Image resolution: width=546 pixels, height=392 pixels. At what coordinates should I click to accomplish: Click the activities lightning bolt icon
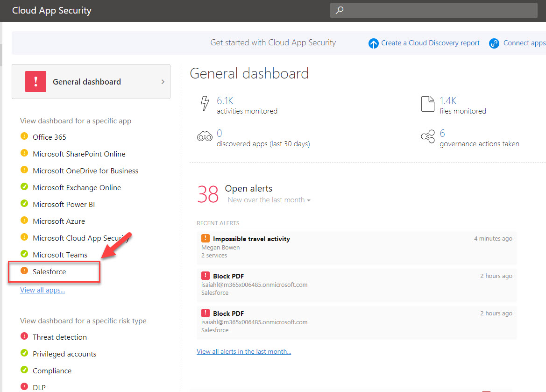tap(205, 103)
